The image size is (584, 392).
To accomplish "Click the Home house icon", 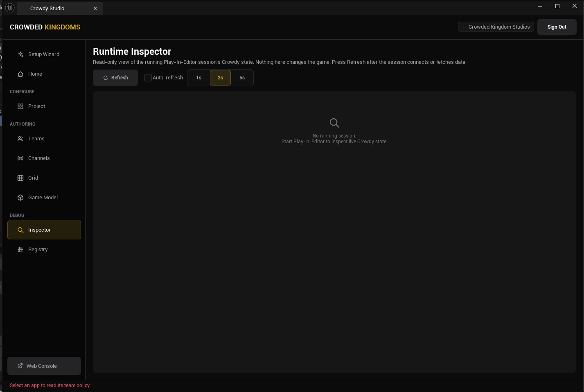I will (20, 74).
